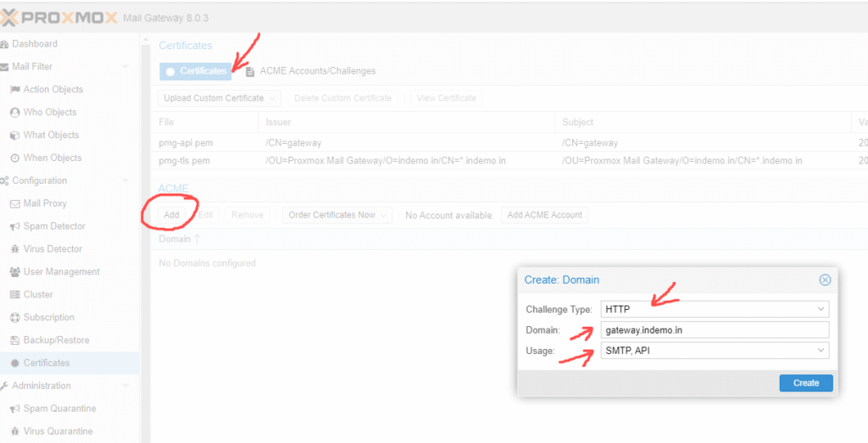This screenshot has height=443, width=868.
Task: Select the pmg-api.pem certificate row
Action: 509,142
